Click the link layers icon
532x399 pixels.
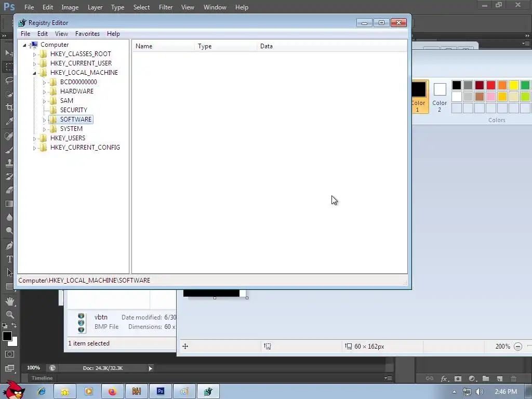(x=430, y=378)
